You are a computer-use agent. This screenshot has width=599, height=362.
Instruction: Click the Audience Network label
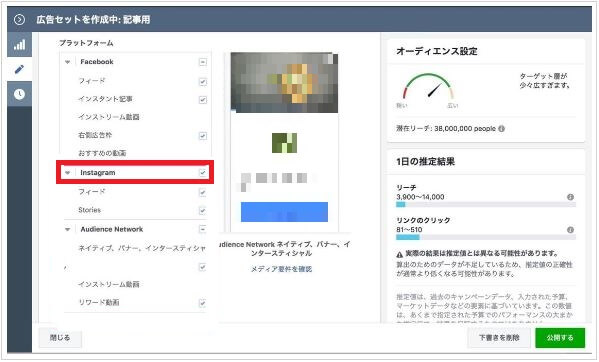pos(112,229)
